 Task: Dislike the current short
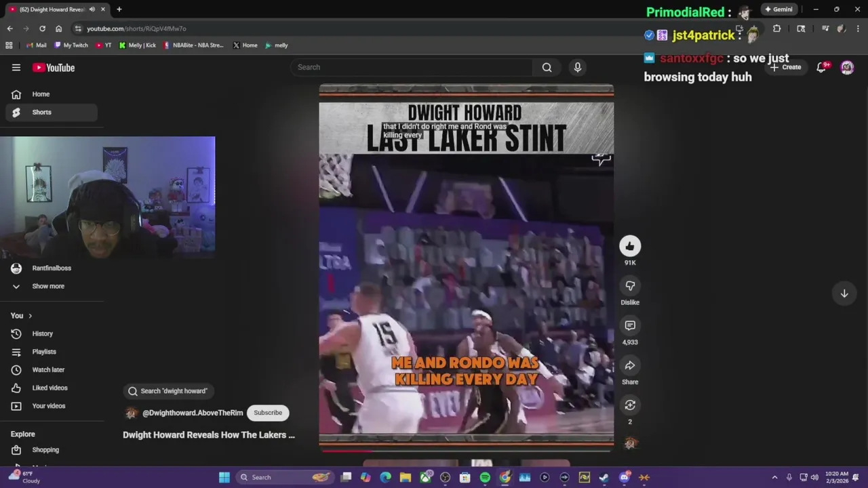tap(630, 286)
